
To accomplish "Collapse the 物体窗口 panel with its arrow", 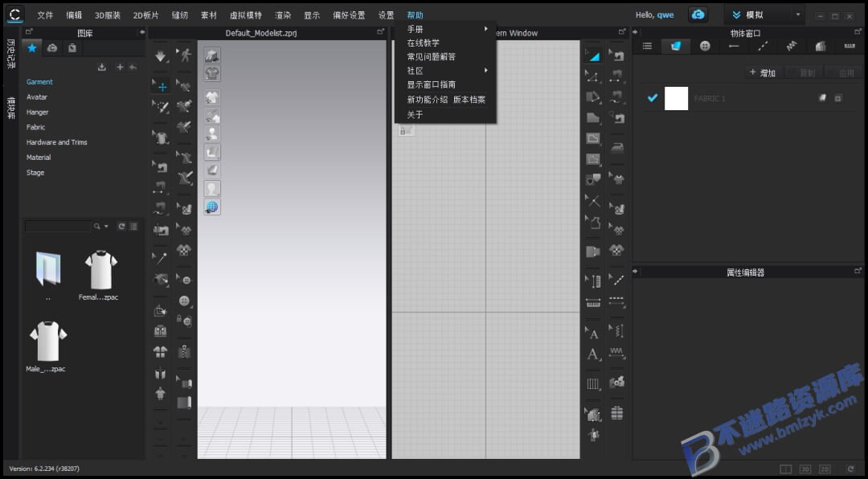I will tap(636, 33).
